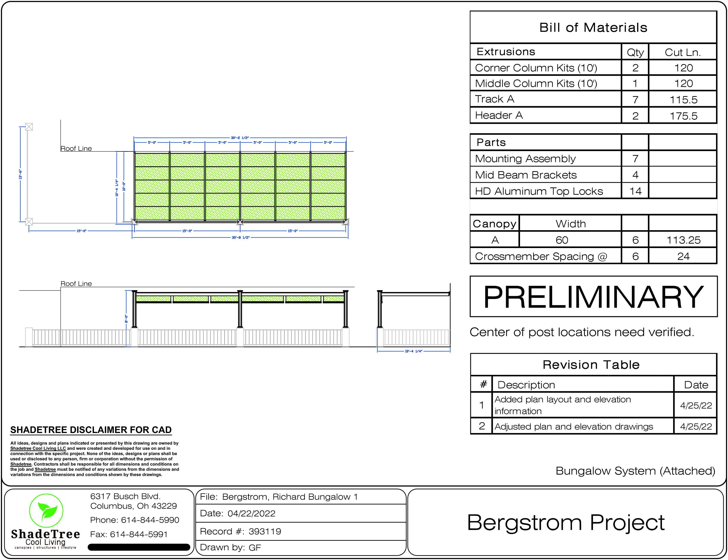This screenshot has width=728, height=560.
Task: Click the ShadeTree leaf logo
Action: tap(46, 511)
